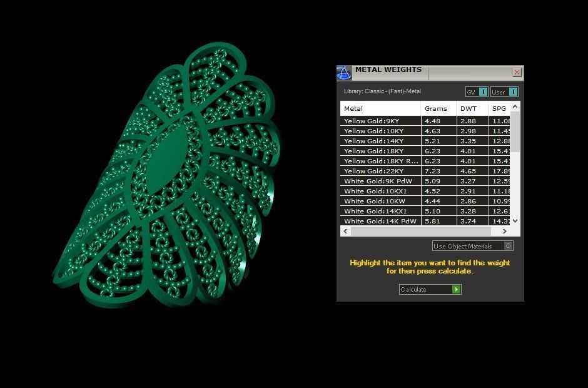
Task: Click the vertical scrollbar thumb
Action: [x=515, y=132]
